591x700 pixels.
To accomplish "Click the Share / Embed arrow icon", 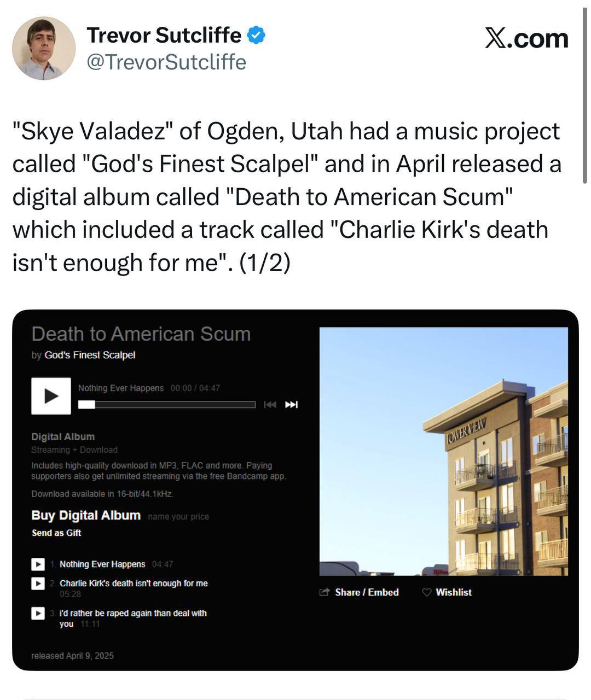I will 325,592.
